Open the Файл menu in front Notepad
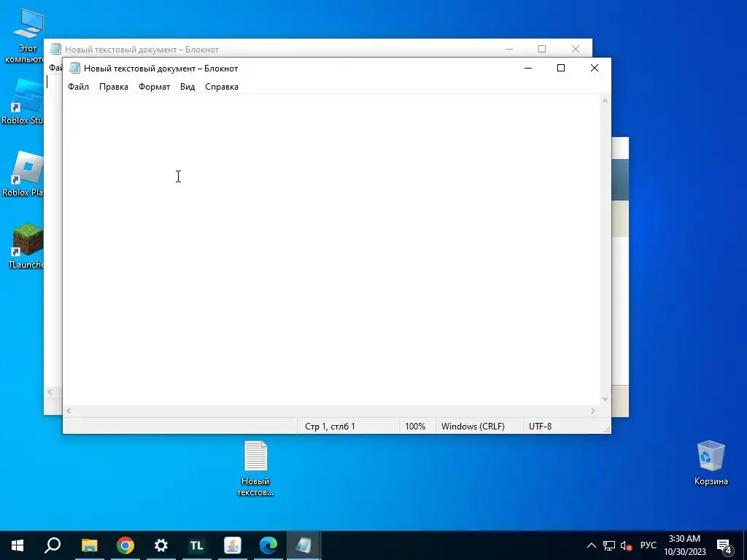 click(x=78, y=87)
